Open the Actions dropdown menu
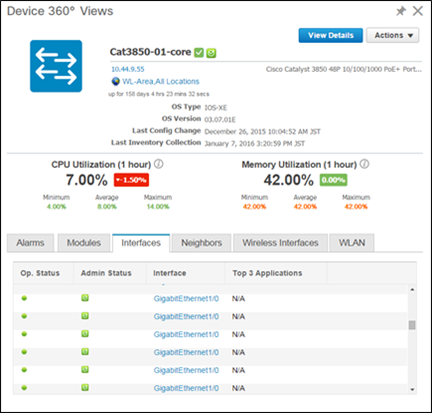This screenshot has height=419, width=439. pos(393,35)
